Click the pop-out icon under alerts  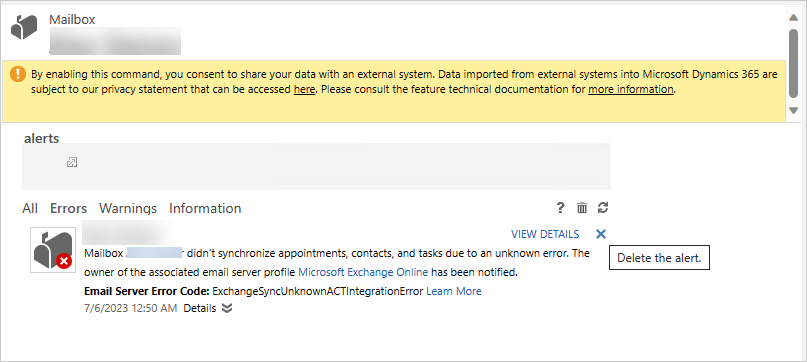click(72, 163)
